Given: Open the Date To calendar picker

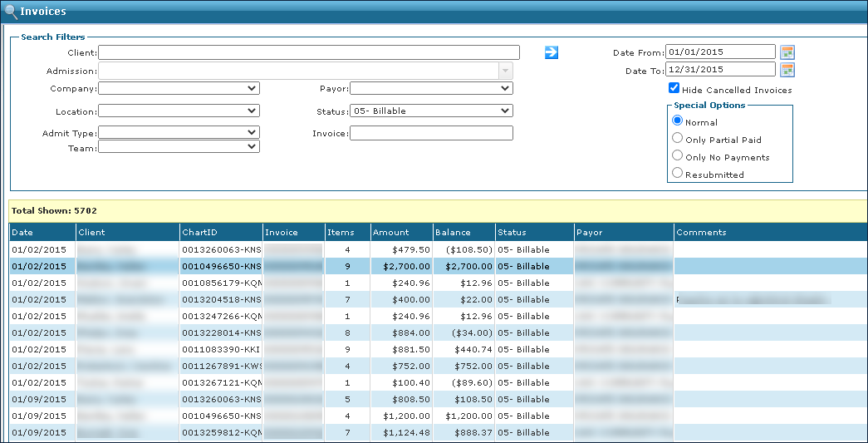Looking at the screenshot, I should (787, 70).
